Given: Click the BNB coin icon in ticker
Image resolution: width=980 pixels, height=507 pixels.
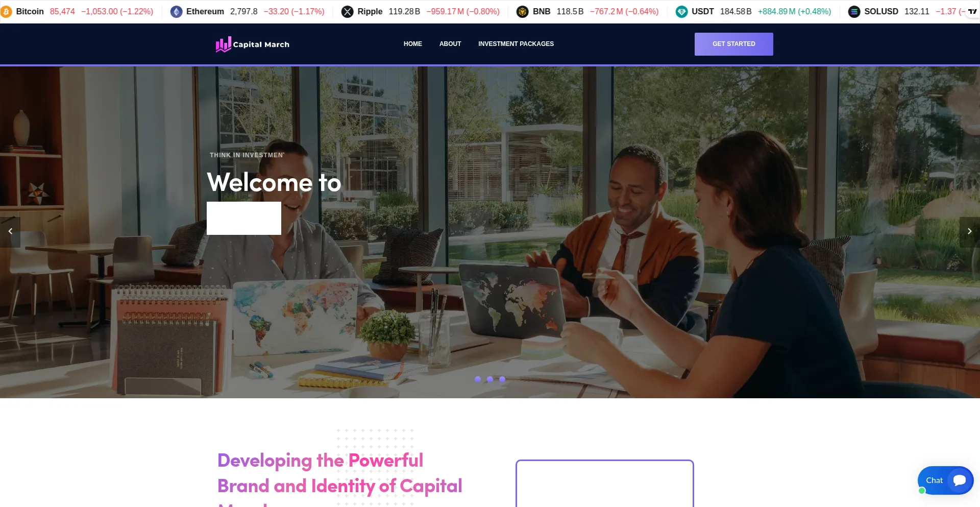Looking at the screenshot, I should tap(522, 11).
